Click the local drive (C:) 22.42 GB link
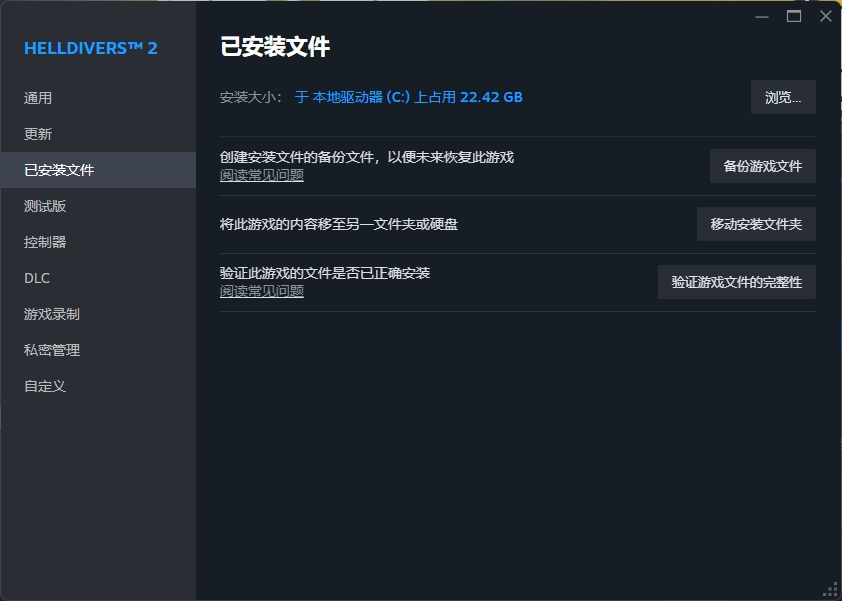This screenshot has width=842, height=601. click(409, 97)
